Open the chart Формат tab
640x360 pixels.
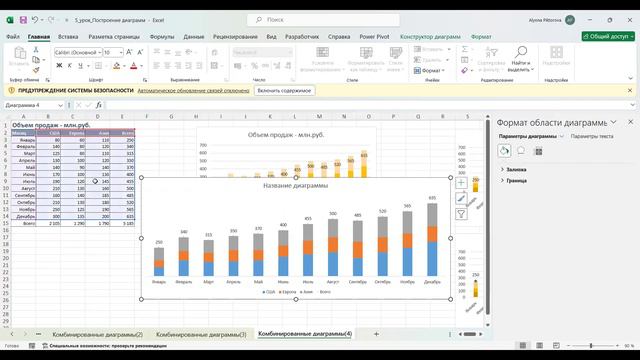(481, 37)
